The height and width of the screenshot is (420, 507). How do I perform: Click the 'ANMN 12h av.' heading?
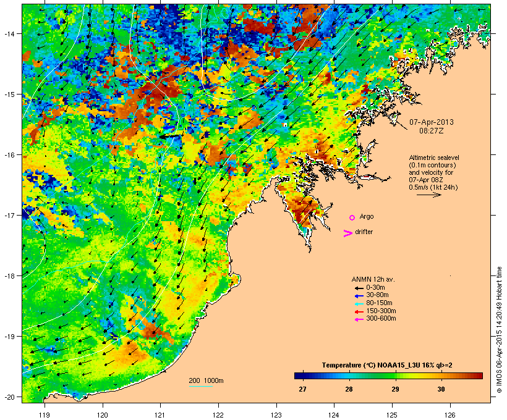pyautogui.click(x=373, y=279)
